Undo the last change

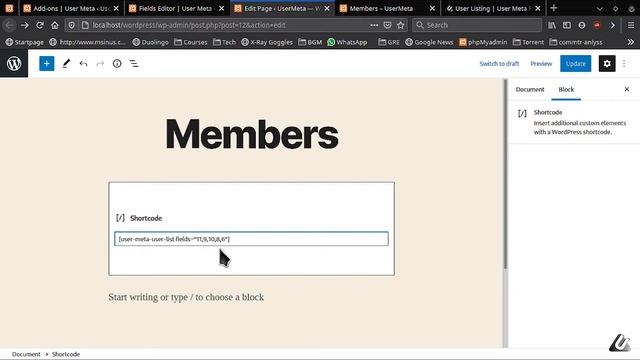83,64
